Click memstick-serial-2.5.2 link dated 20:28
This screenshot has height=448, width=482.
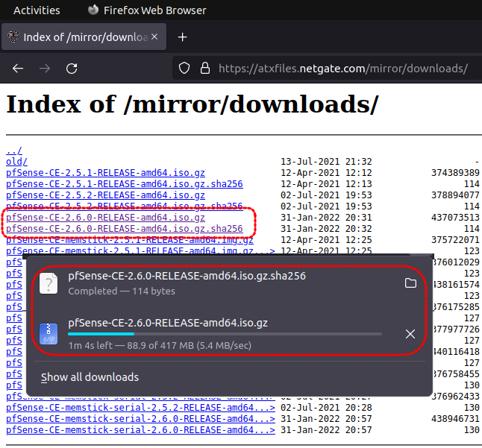click(140, 408)
